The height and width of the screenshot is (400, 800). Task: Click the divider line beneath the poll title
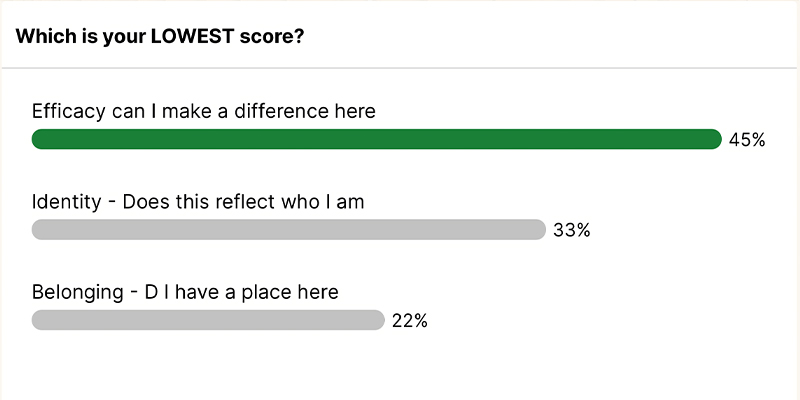pyautogui.click(x=400, y=67)
